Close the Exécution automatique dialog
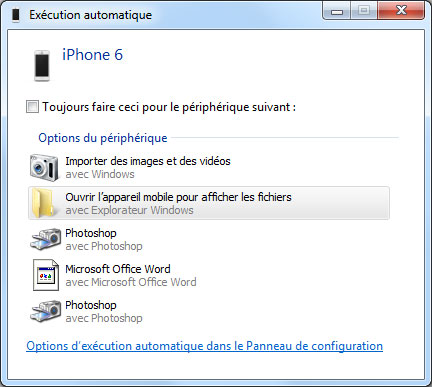432x387 pixels. pyautogui.click(x=401, y=10)
